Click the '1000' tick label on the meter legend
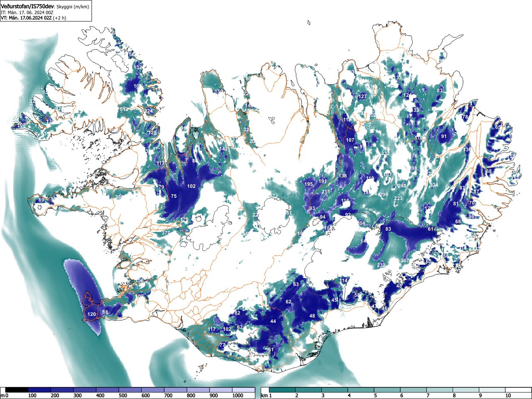The image size is (532, 399). (238, 396)
